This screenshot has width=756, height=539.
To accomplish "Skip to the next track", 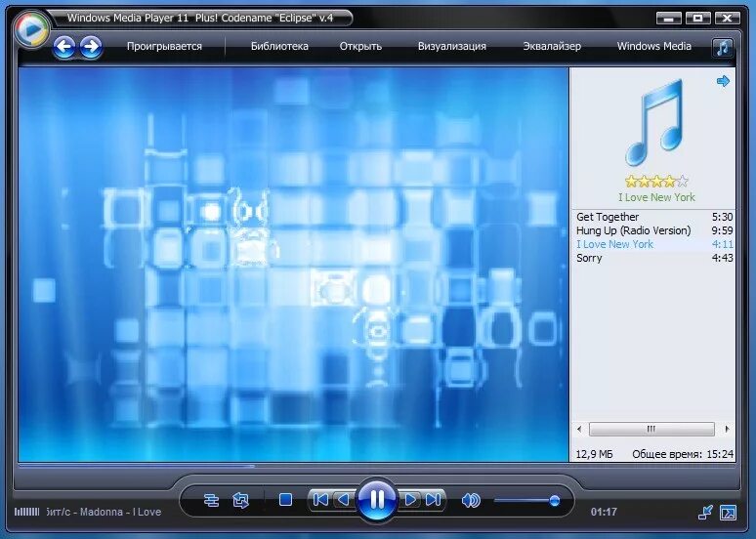I will point(433,500).
